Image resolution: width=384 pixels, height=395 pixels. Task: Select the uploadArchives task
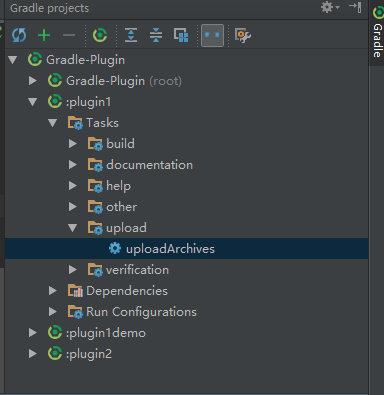tap(187, 249)
